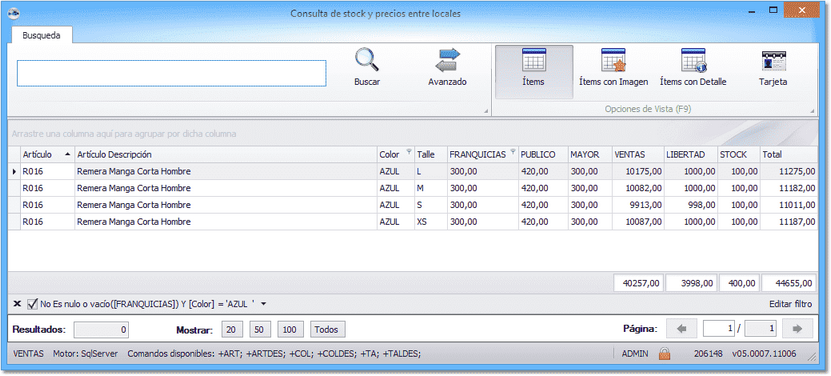Open the Avanzado search arrows icon
Image resolution: width=831 pixels, height=376 pixels.
448,60
